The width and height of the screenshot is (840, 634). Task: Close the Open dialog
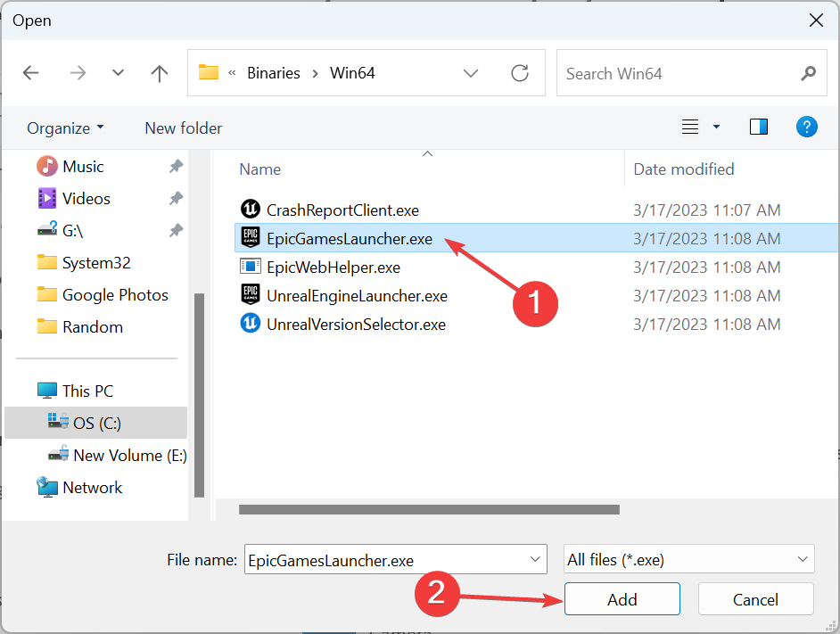[x=816, y=21]
